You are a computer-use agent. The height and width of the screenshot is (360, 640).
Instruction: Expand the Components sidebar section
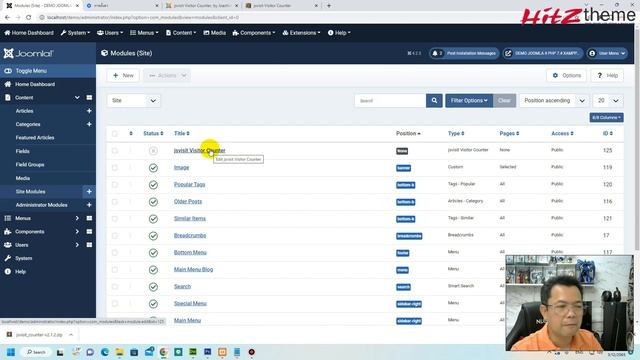(x=77, y=231)
